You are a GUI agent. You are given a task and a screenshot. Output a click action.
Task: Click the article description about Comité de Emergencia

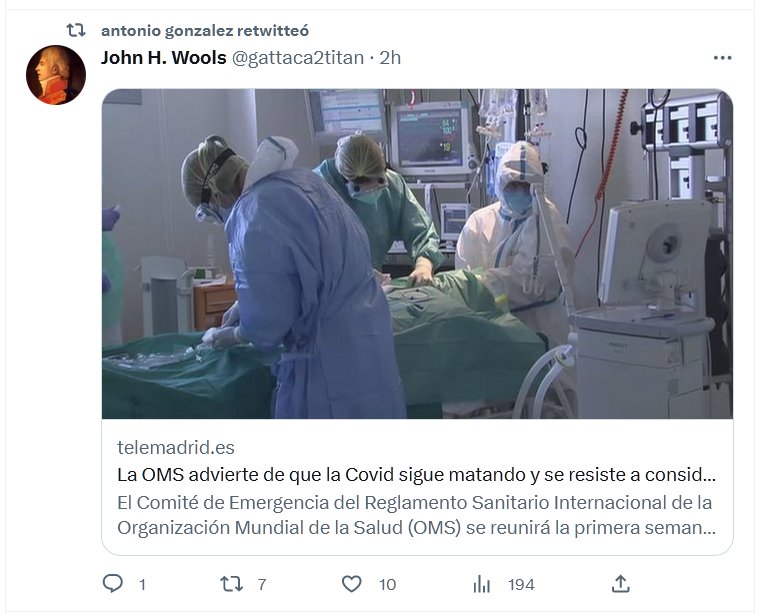pyautogui.click(x=416, y=515)
